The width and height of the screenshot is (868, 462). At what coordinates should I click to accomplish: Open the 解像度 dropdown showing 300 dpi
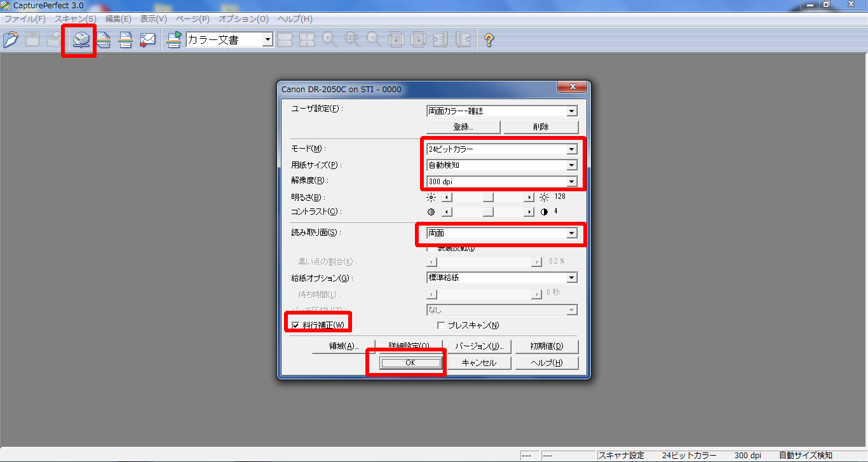(x=502, y=182)
